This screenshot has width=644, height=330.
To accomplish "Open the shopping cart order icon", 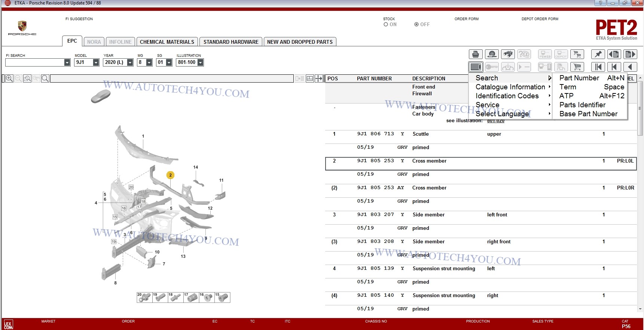I will (577, 67).
